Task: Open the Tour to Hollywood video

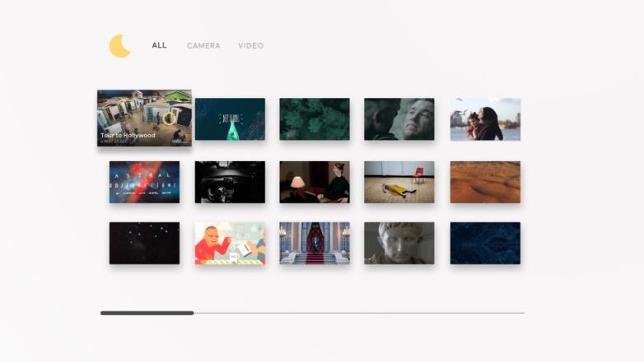Action: click(x=144, y=118)
